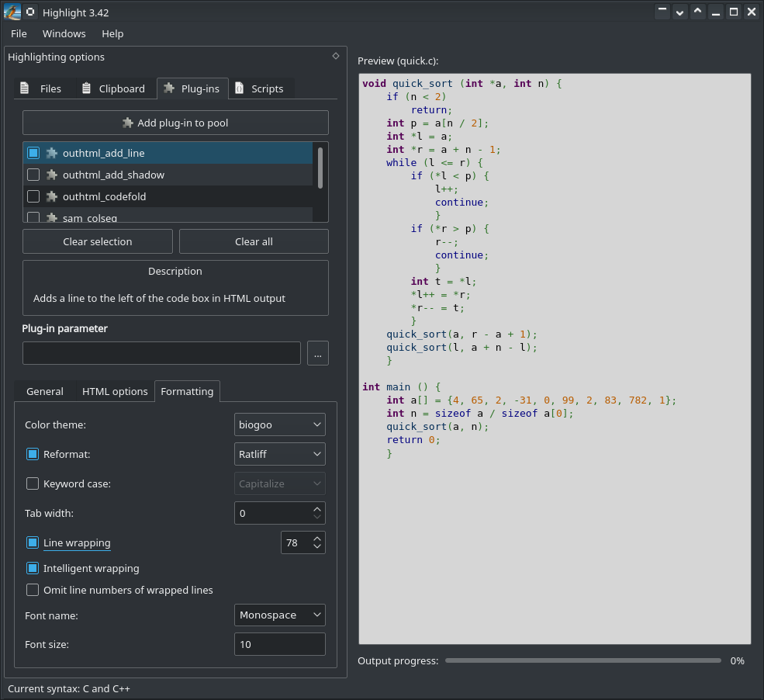Screen dimensions: 764x700
Task: Switch to the Clipboard tab
Action: click(x=117, y=88)
